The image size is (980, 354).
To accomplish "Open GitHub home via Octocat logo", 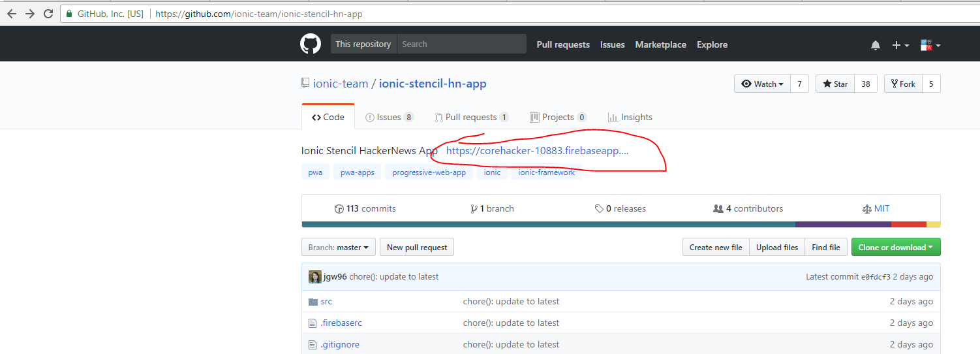I will [x=311, y=44].
